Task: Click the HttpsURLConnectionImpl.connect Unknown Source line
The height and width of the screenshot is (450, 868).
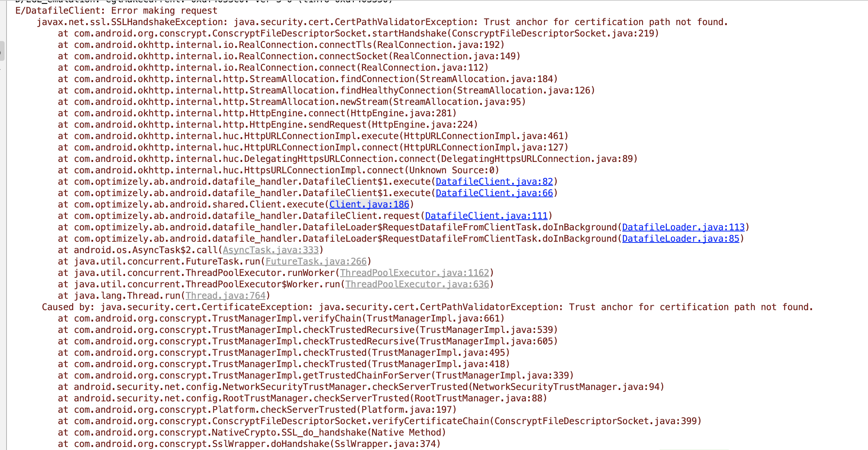Action: (278, 170)
